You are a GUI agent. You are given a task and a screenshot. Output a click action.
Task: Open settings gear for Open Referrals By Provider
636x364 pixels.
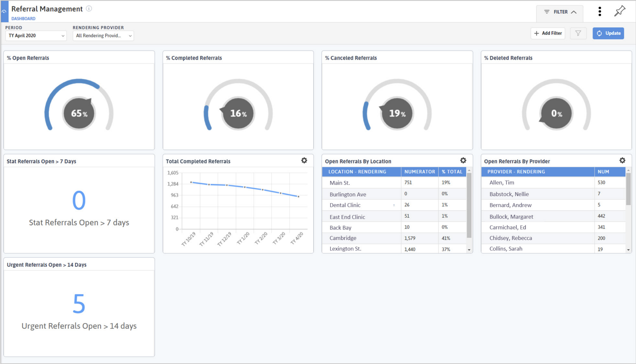coord(622,161)
